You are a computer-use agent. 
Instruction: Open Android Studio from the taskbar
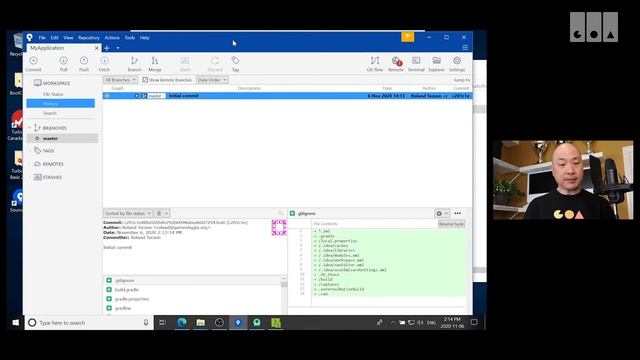pyautogui.click(x=257, y=322)
